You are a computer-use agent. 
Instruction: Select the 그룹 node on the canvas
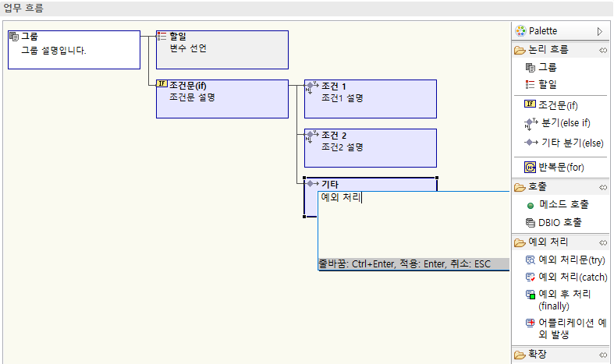click(73, 50)
